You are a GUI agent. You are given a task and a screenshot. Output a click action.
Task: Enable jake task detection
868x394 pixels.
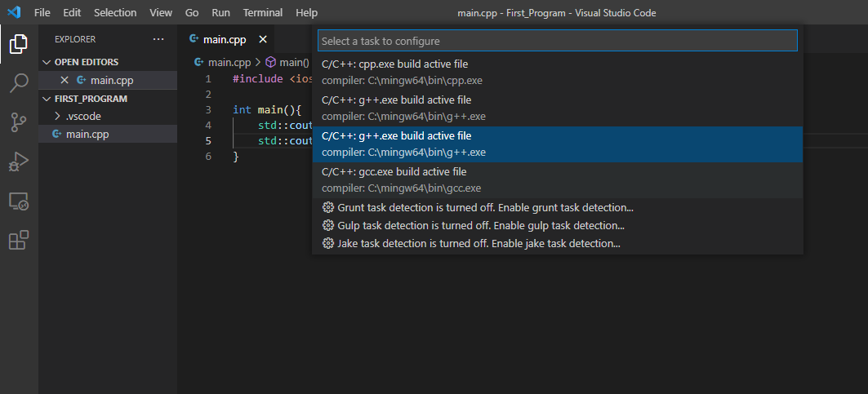558,243
